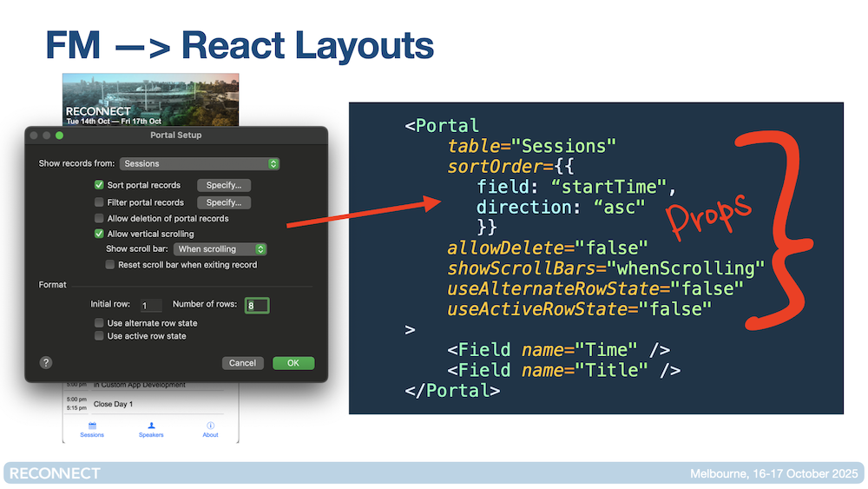Click the Format section label
Screen dimensions: 868x489
[53, 285]
